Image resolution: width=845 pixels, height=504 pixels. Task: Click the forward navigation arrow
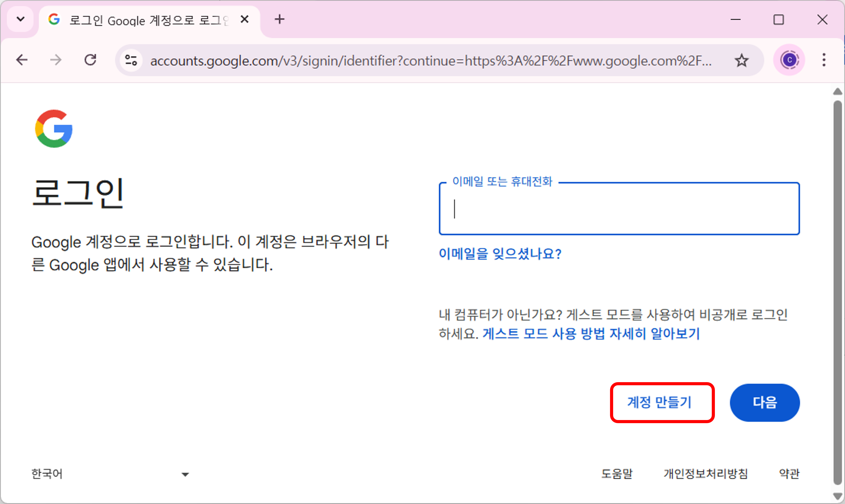pyautogui.click(x=56, y=60)
